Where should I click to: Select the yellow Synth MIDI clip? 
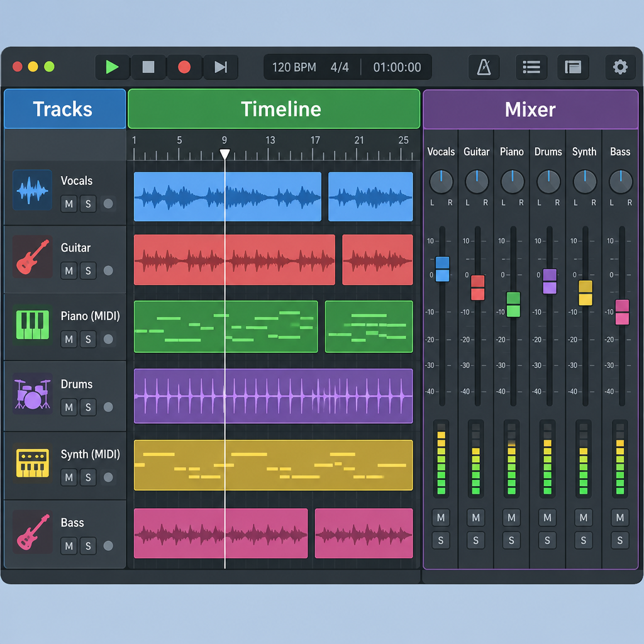click(x=273, y=465)
